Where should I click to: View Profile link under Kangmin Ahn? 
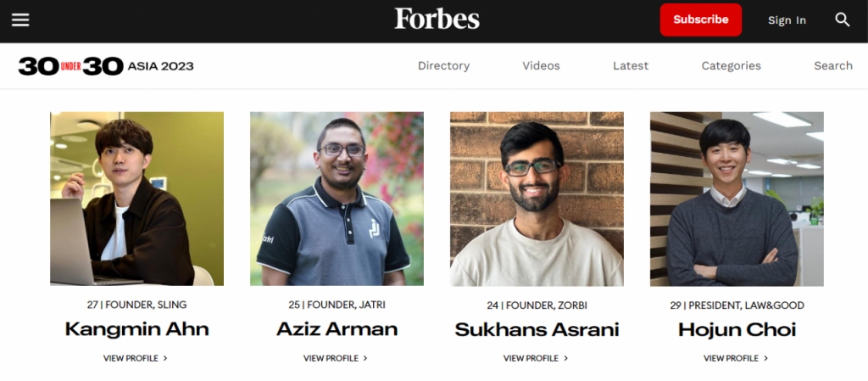[x=135, y=358]
